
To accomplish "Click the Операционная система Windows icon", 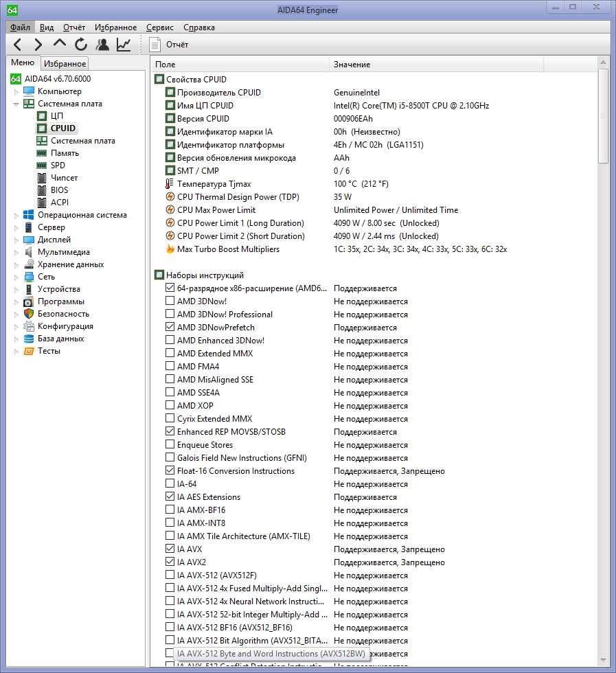I will [x=29, y=215].
